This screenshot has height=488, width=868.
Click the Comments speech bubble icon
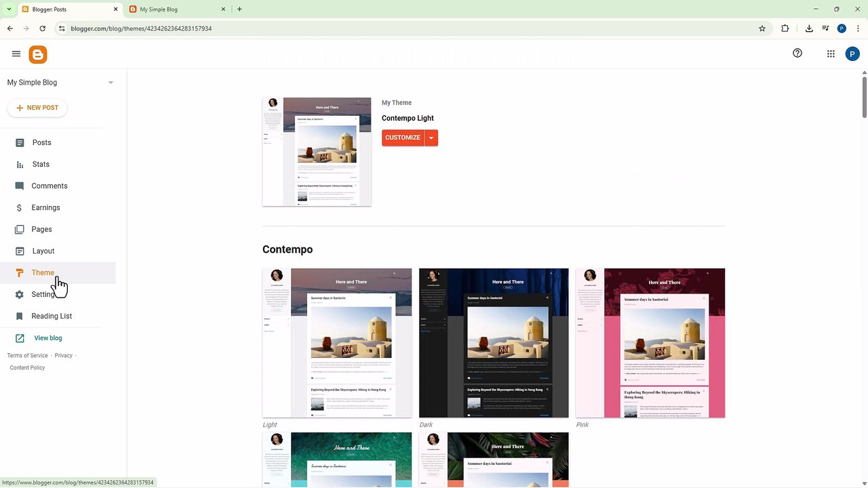pos(20,186)
